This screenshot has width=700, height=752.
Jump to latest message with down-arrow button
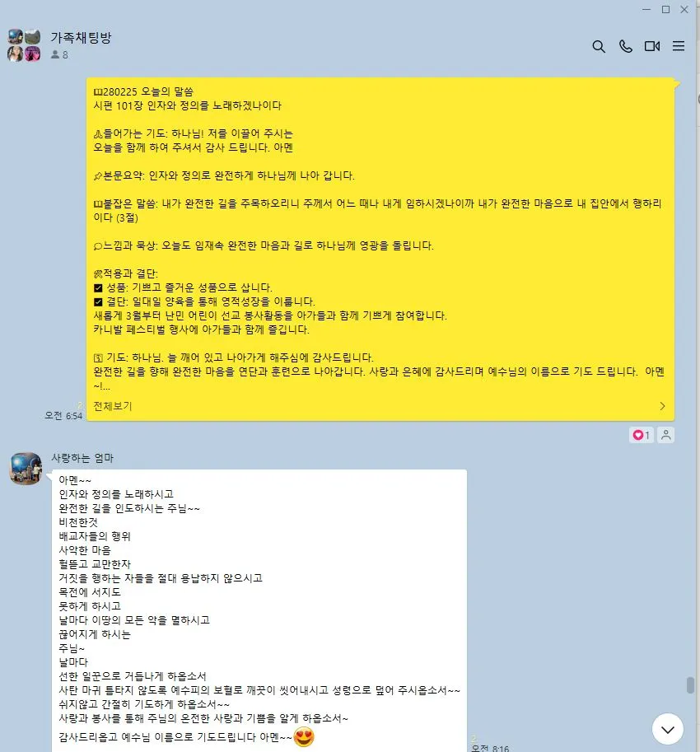coord(668,730)
